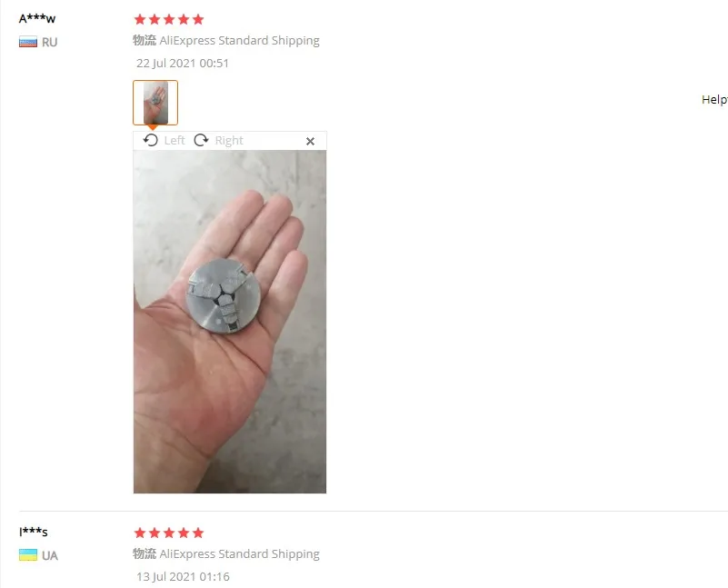Click the five-star rating on I***s's review
This screenshot has height=588, width=728.
point(169,533)
